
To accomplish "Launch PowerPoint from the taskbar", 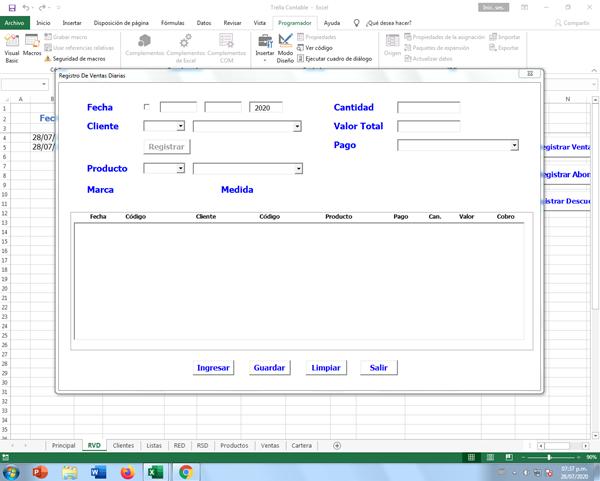I will (42, 472).
